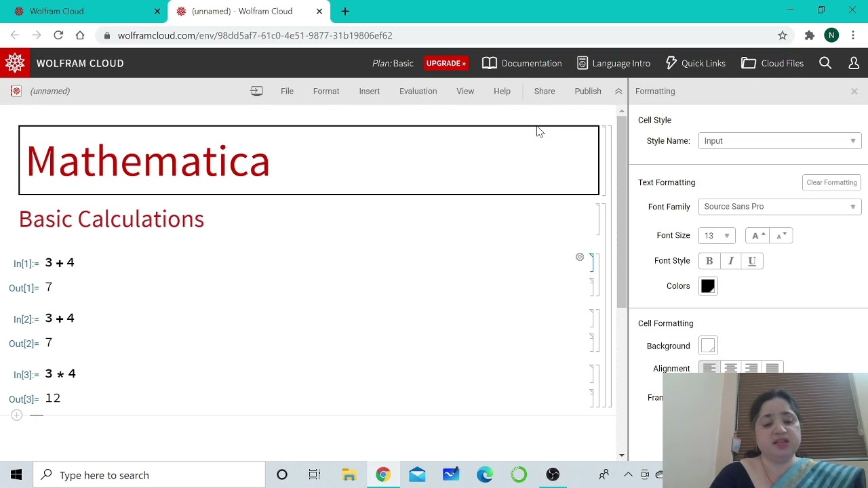The image size is (868, 488).
Task: Bookmark this page with star icon
Action: click(783, 35)
